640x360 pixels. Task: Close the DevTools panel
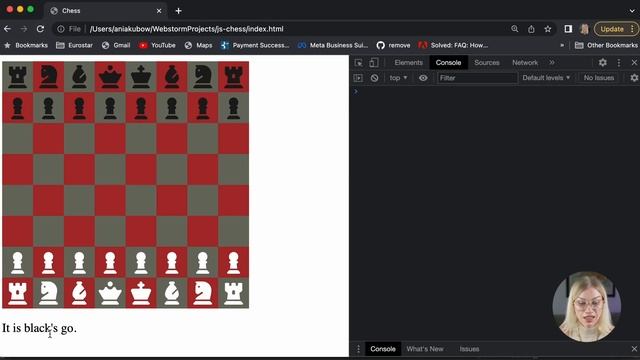point(634,62)
